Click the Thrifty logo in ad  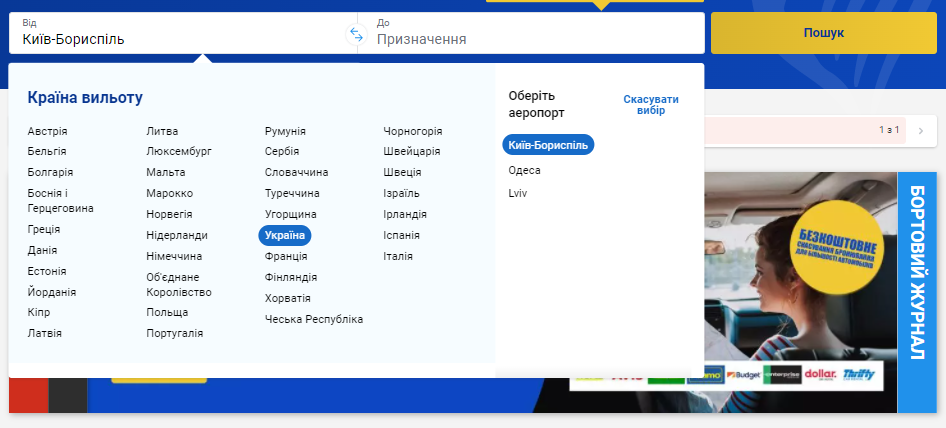coord(859,374)
